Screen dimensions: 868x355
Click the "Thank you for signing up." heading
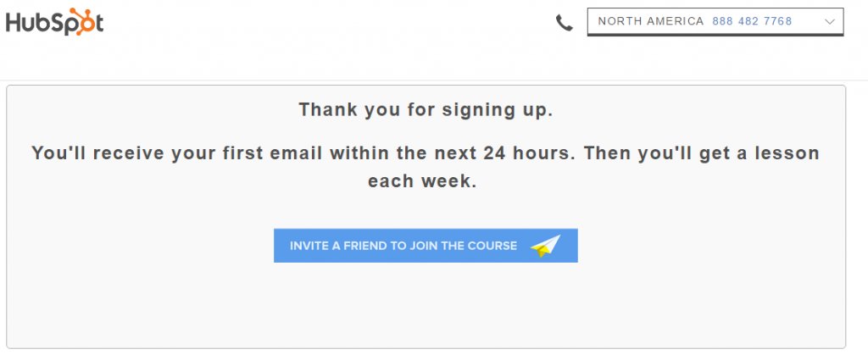click(426, 109)
